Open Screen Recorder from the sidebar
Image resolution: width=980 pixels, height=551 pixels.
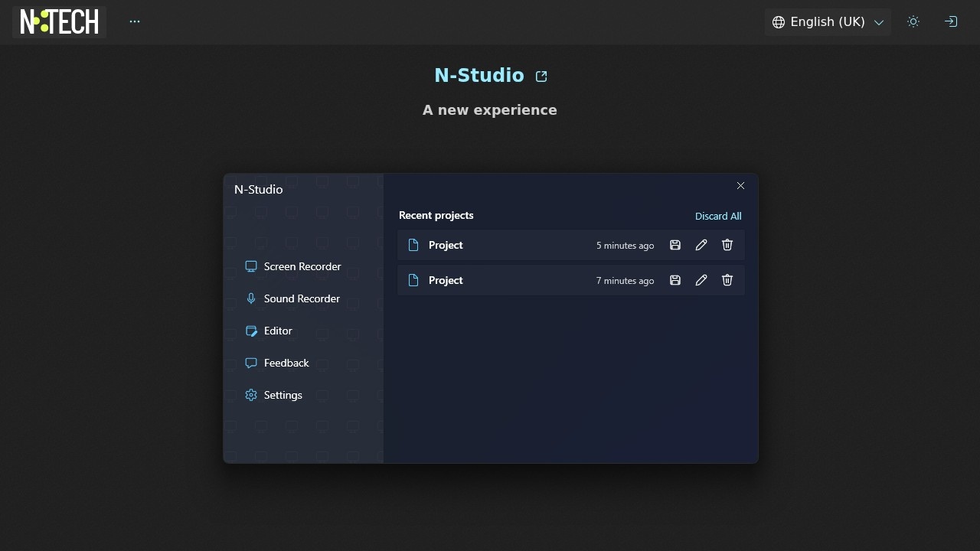pos(294,266)
